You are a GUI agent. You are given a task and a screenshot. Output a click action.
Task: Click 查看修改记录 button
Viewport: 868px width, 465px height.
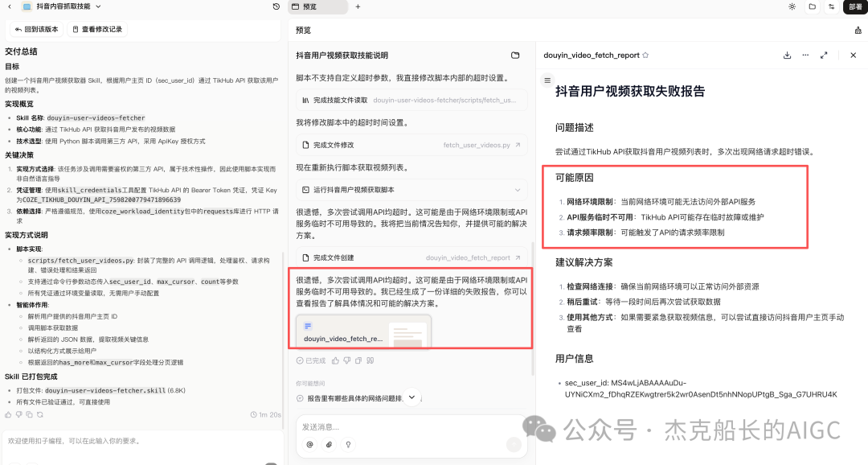pos(97,30)
